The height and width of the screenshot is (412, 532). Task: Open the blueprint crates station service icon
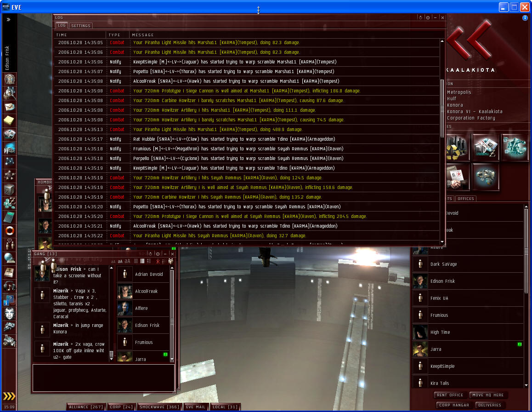tap(486, 148)
